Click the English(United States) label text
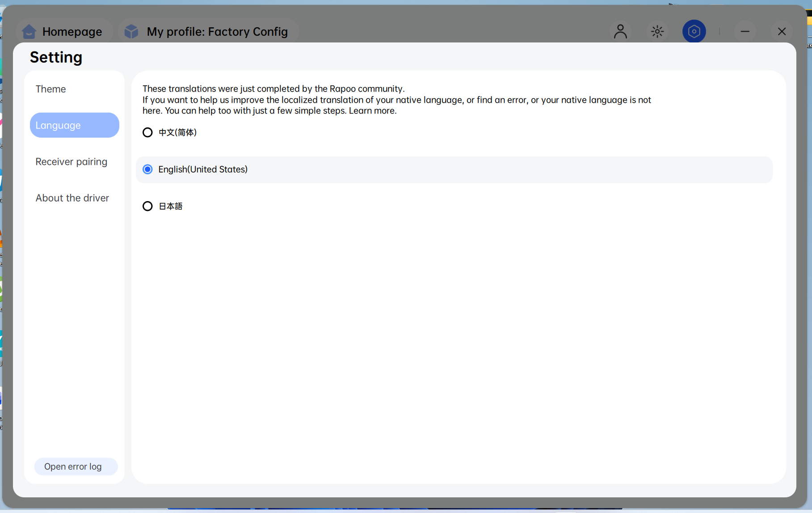Viewport: 812px width, 513px height. (x=203, y=169)
